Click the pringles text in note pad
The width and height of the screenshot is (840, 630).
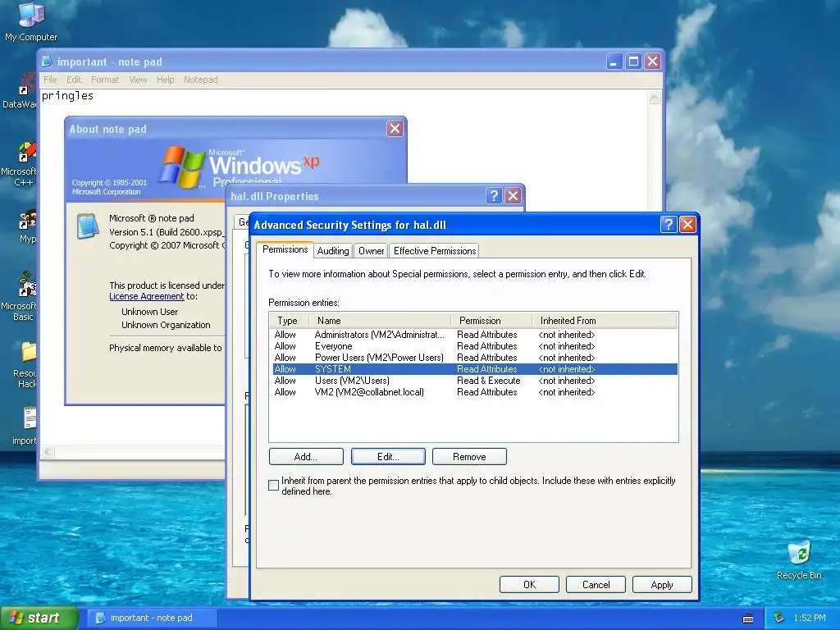coord(67,96)
